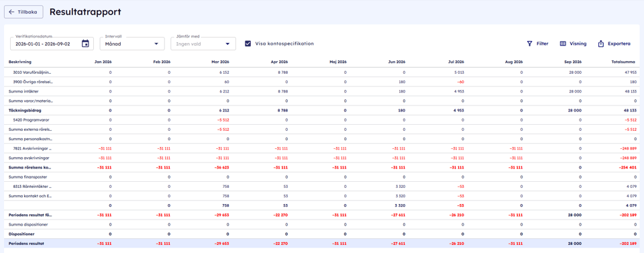Click the -60 value in Jul 2026
The width and height of the screenshot is (644, 253).
point(460,81)
